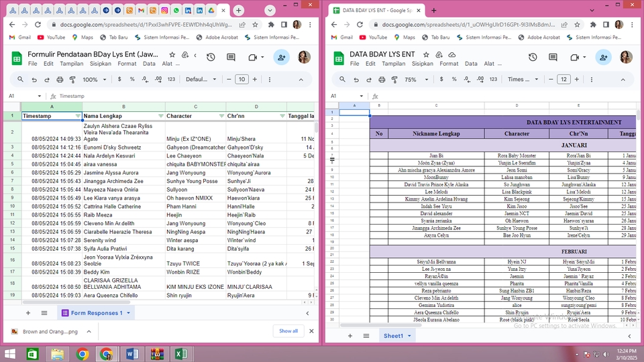Viewport: 644px width, 362px height.
Task: Collapse toolbar chevron in right spreadsheet
Action: pyautogui.click(x=623, y=80)
